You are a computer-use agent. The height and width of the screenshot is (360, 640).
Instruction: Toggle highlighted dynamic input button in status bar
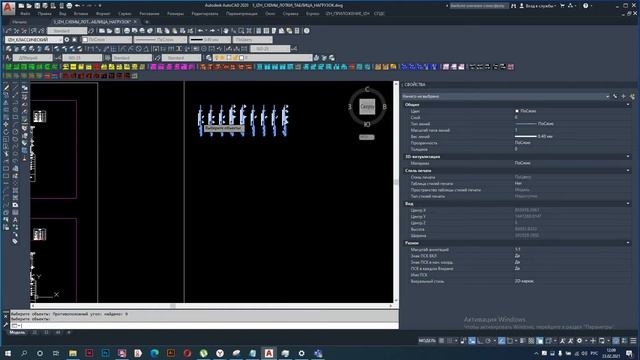471,340
